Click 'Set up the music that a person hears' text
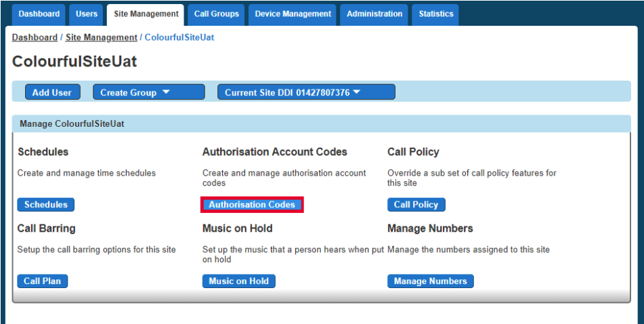Screen dimensions: 644x324 (293, 254)
